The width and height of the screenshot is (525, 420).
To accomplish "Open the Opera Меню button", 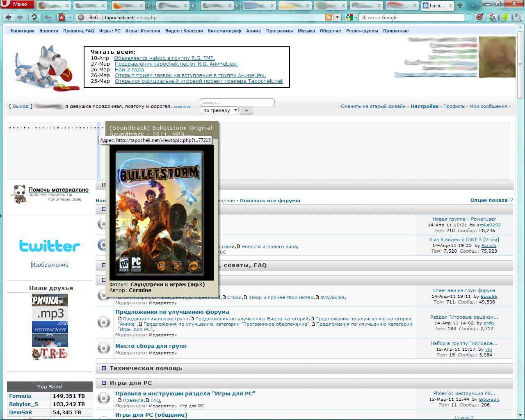I will (x=17, y=5).
